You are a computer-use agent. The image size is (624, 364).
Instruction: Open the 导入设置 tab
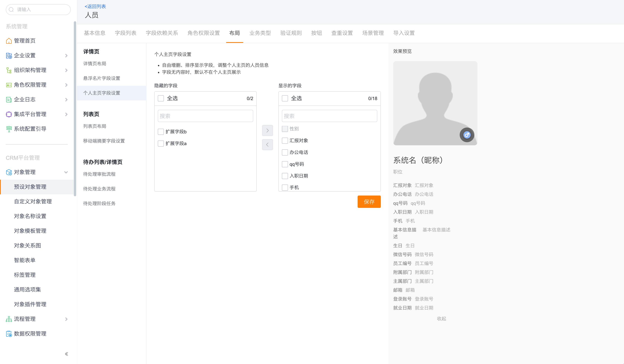[404, 33]
